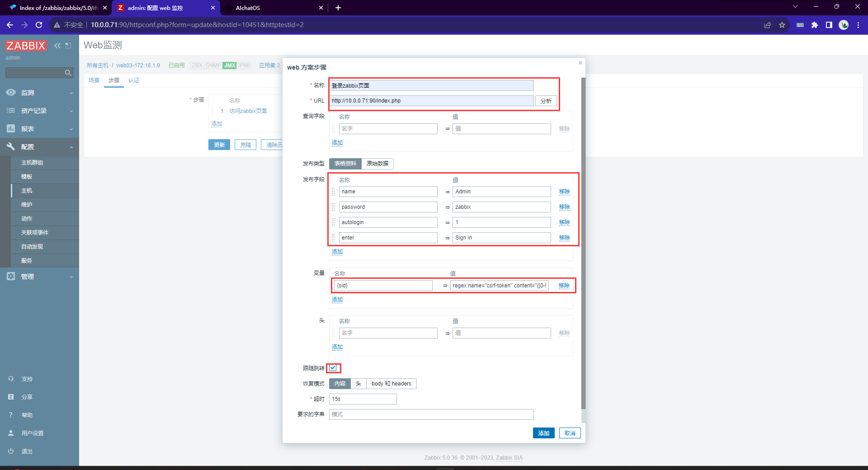Expand the 资产记录 menu chevron
This screenshot has width=868, height=470.
click(x=71, y=111)
